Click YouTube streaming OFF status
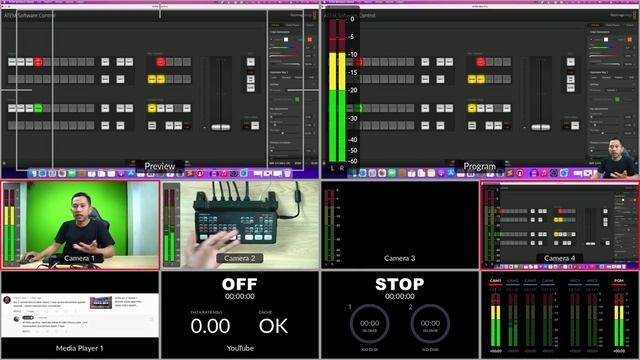Image resolution: width=640 pixels, height=360 pixels. pyautogui.click(x=240, y=284)
